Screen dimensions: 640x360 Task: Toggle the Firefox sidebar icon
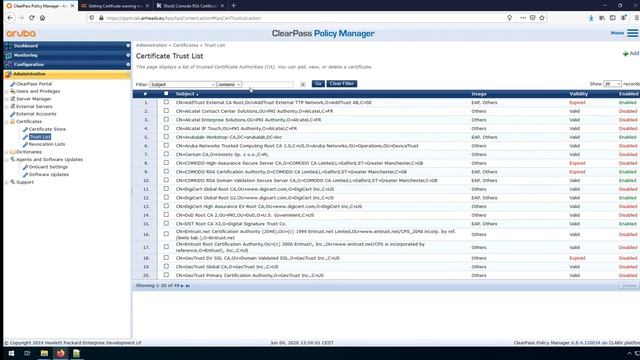point(613,18)
